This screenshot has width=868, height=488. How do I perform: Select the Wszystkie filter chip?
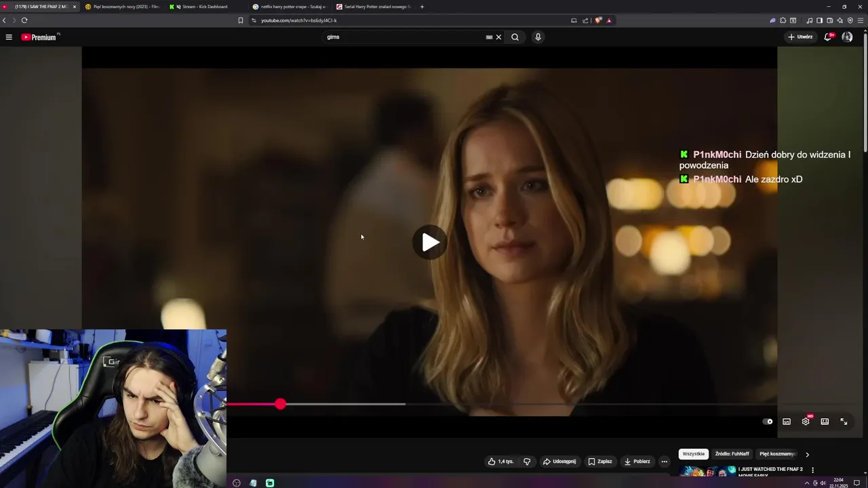click(694, 454)
